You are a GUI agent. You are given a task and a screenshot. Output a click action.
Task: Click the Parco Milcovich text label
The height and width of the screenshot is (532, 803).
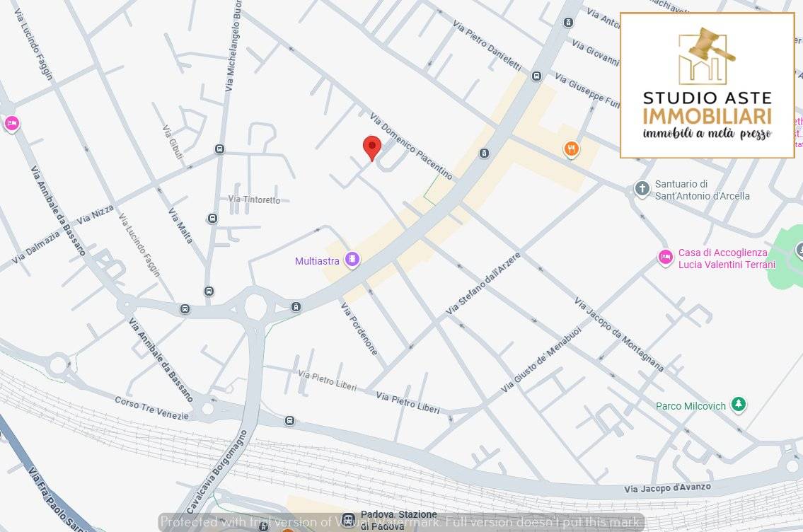click(x=691, y=406)
